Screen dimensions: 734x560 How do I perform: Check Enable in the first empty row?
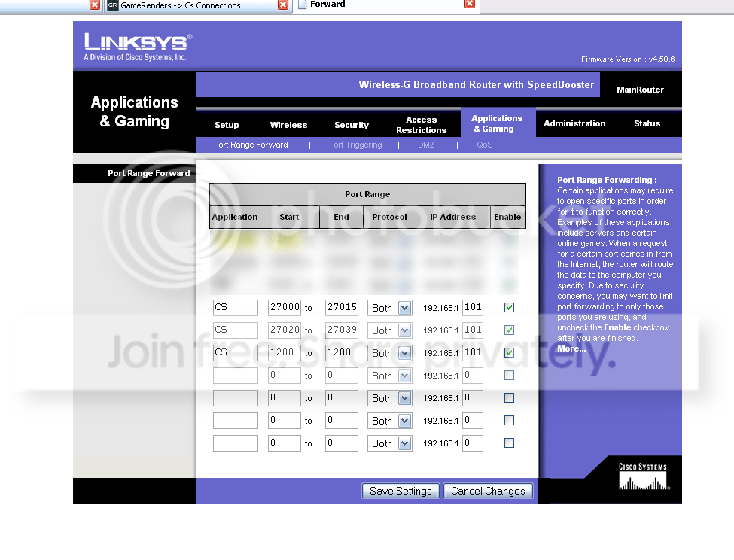(510, 375)
